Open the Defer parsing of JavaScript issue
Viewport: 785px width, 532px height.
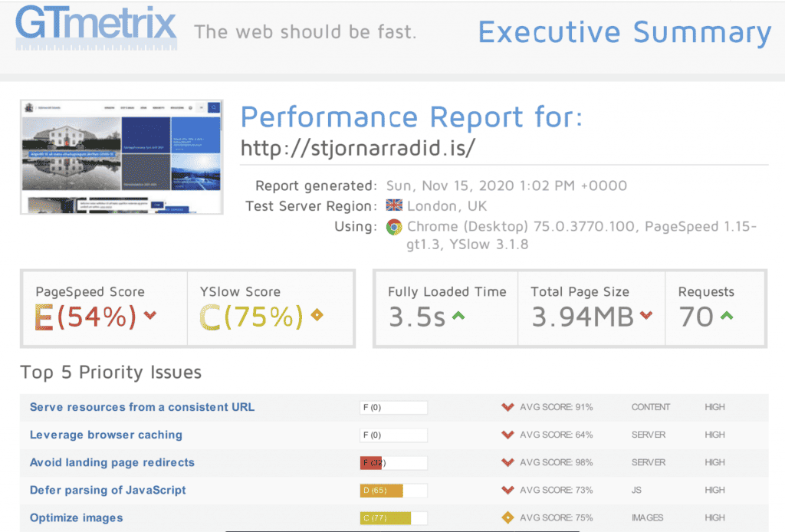pos(107,490)
